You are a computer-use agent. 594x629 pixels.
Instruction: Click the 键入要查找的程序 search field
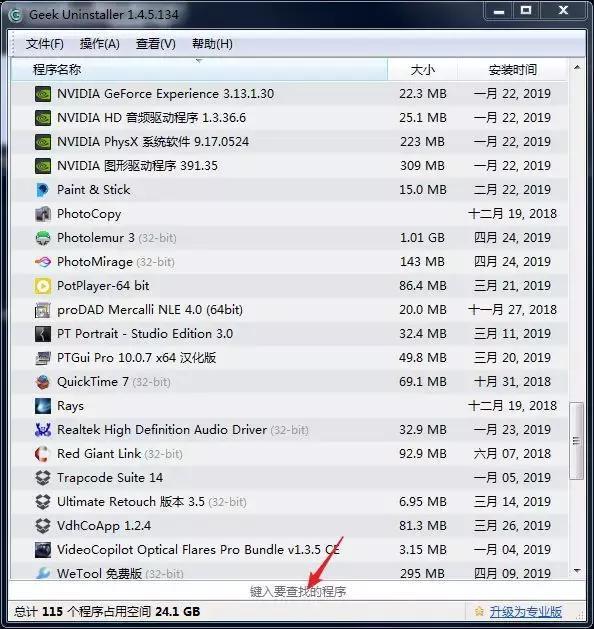coord(297,591)
